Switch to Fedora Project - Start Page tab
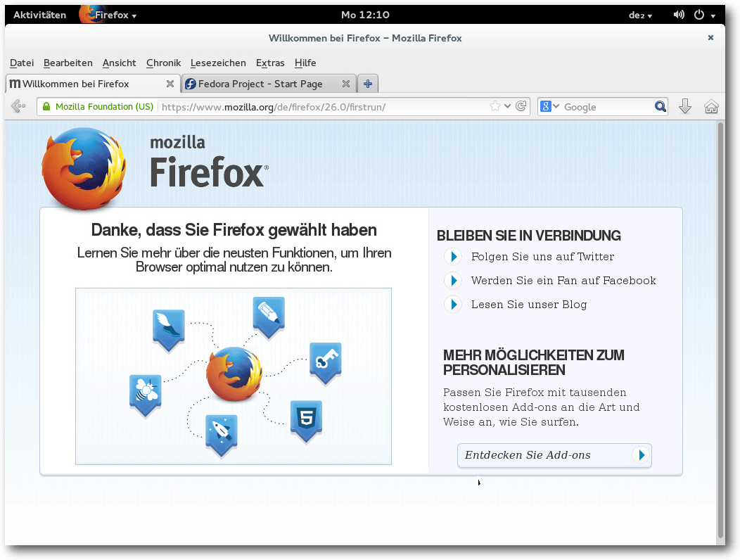This screenshot has height=560, width=740. tap(260, 84)
